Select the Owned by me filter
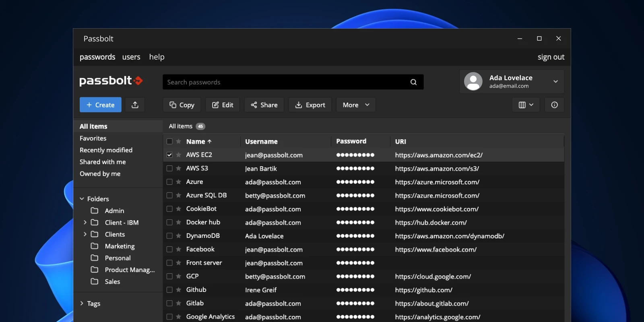644x322 pixels. (x=100, y=173)
